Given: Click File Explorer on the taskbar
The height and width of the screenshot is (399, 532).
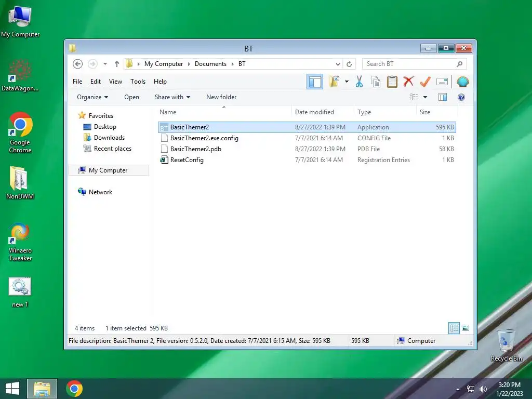Looking at the screenshot, I should pyautogui.click(x=42, y=389).
